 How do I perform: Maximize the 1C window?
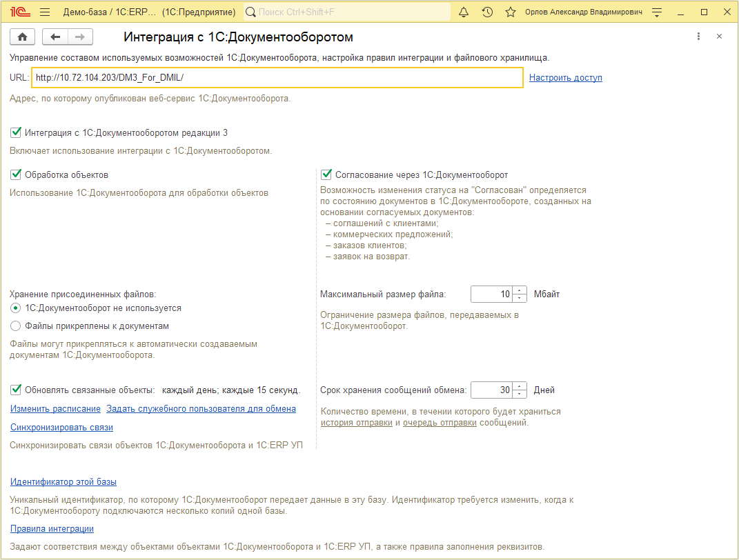click(704, 12)
